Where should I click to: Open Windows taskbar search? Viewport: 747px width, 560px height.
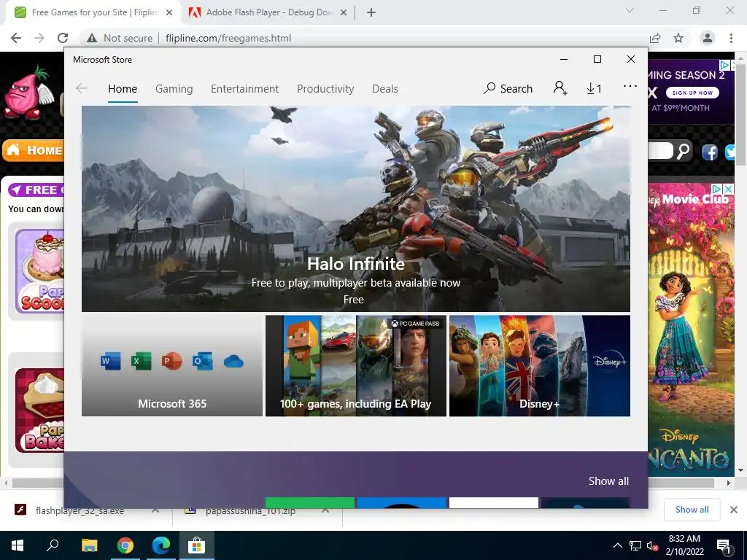click(x=53, y=545)
